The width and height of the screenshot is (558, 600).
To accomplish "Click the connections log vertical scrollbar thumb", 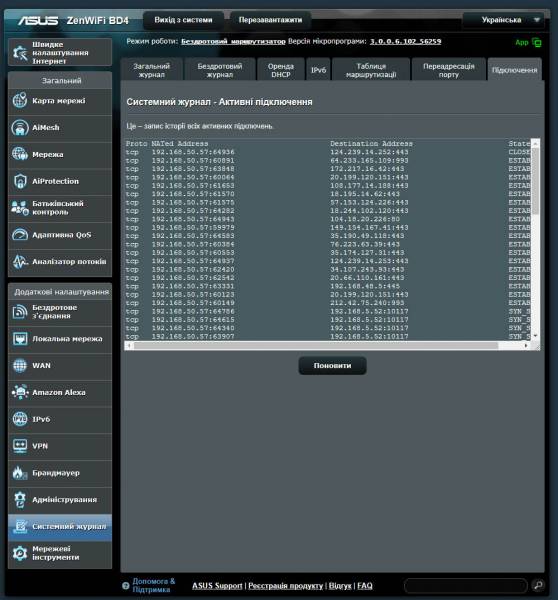I will click(x=535, y=181).
